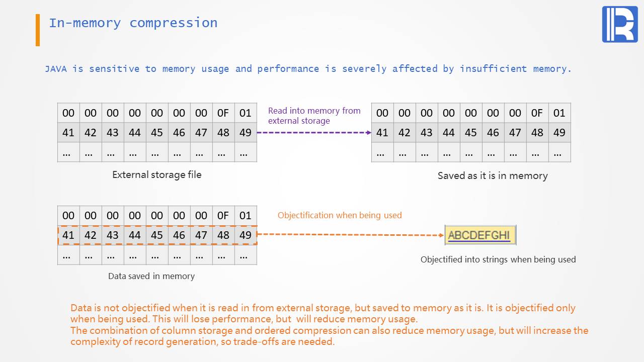Click the blue sentence about JAVA memory usage
This screenshot has width=644, height=362.
pyautogui.click(x=308, y=69)
